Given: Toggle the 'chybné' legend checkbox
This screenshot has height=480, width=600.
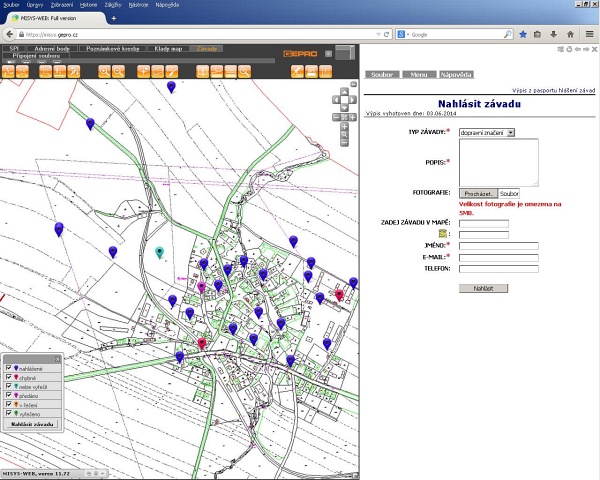Looking at the screenshot, I should [9, 377].
